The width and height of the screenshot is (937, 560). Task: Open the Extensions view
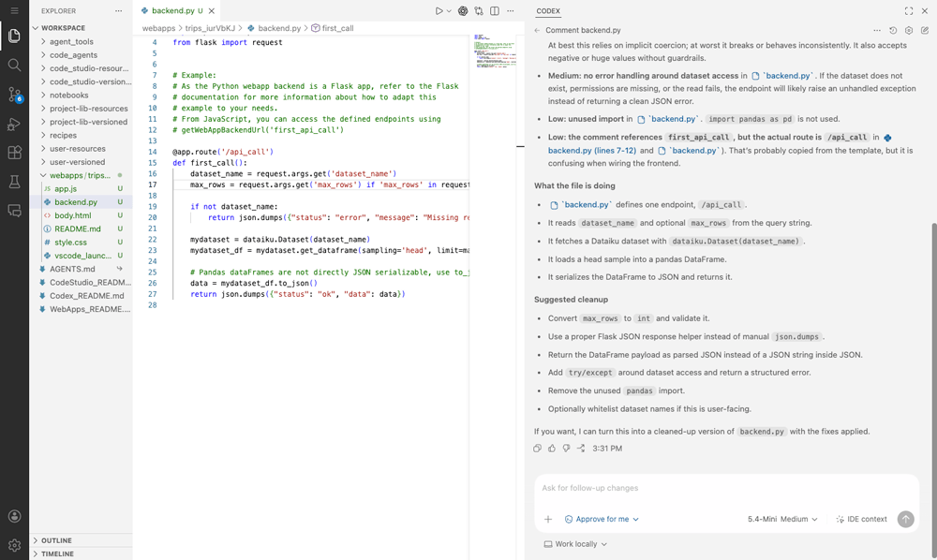pos(14,153)
